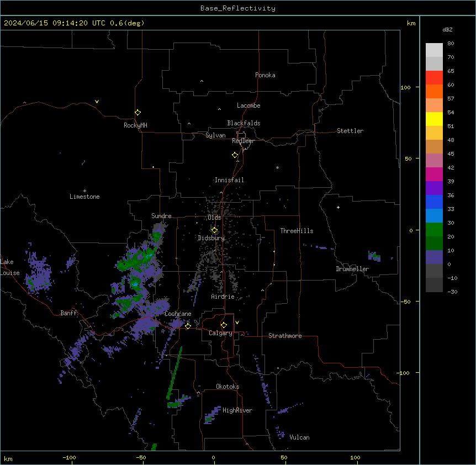Click the Base_Reflectivity title

point(238,8)
